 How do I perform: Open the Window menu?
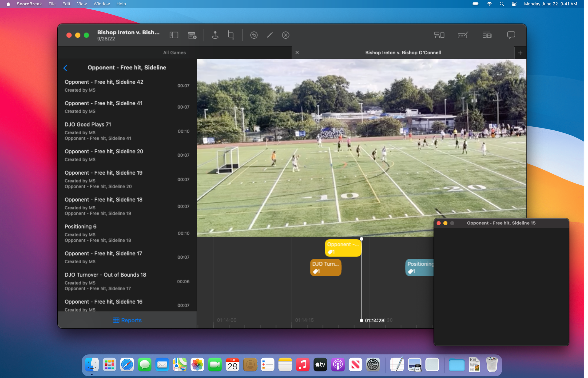point(102,4)
